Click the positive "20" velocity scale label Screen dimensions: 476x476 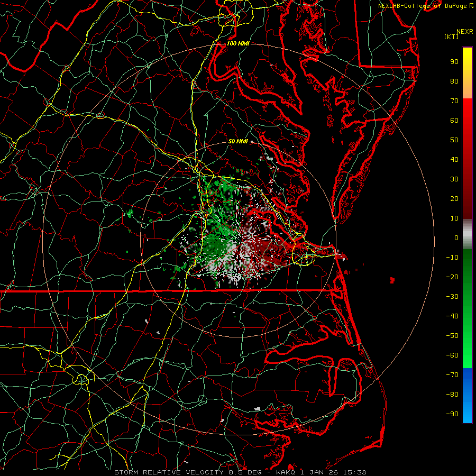pyautogui.click(x=454, y=198)
